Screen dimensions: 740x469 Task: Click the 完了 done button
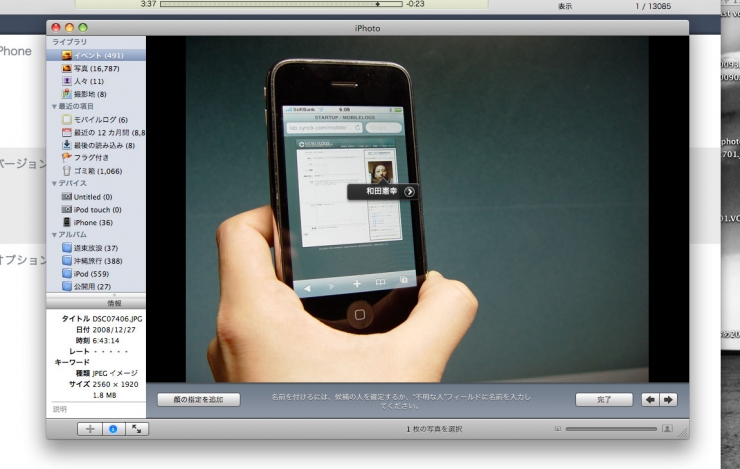point(604,400)
